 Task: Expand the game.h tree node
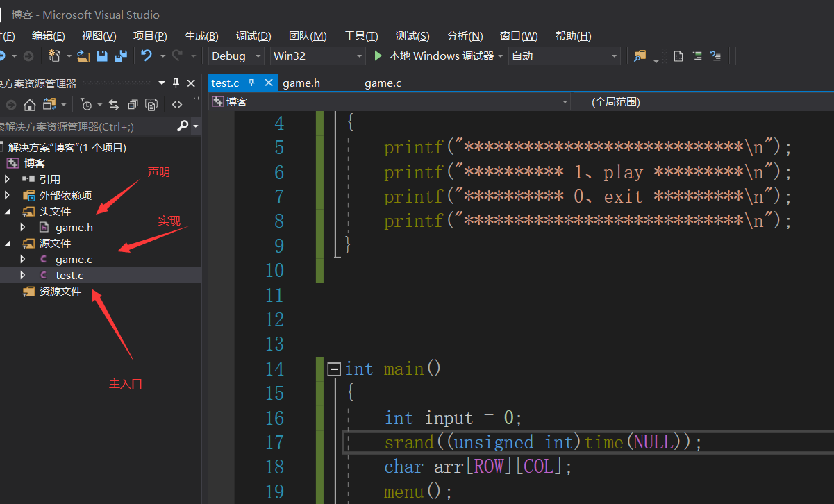pos(23,227)
